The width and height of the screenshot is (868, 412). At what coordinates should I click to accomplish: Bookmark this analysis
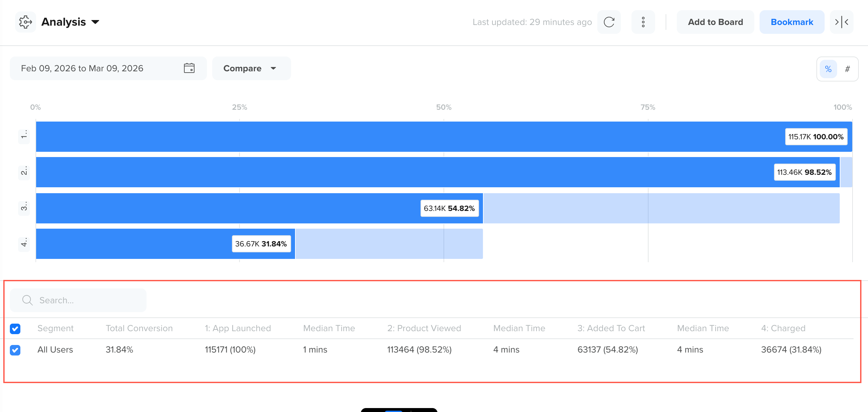pos(791,22)
